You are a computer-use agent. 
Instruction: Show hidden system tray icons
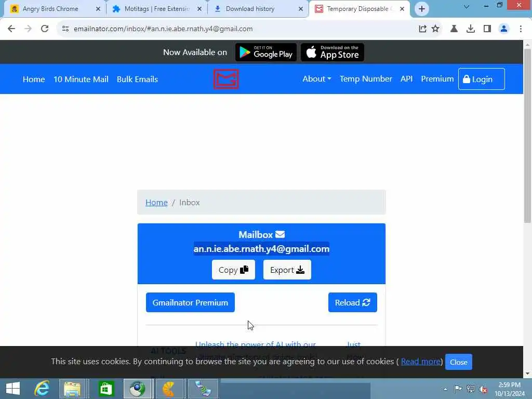click(445, 389)
